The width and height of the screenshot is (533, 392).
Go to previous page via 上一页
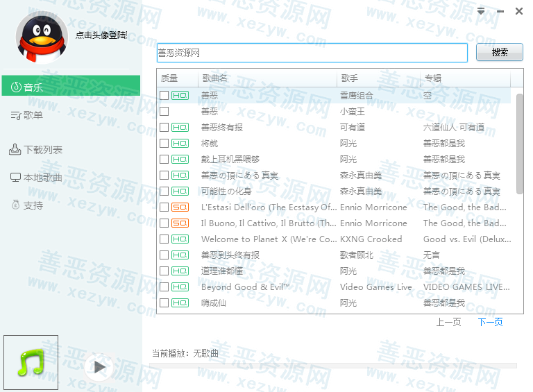tap(448, 322)
